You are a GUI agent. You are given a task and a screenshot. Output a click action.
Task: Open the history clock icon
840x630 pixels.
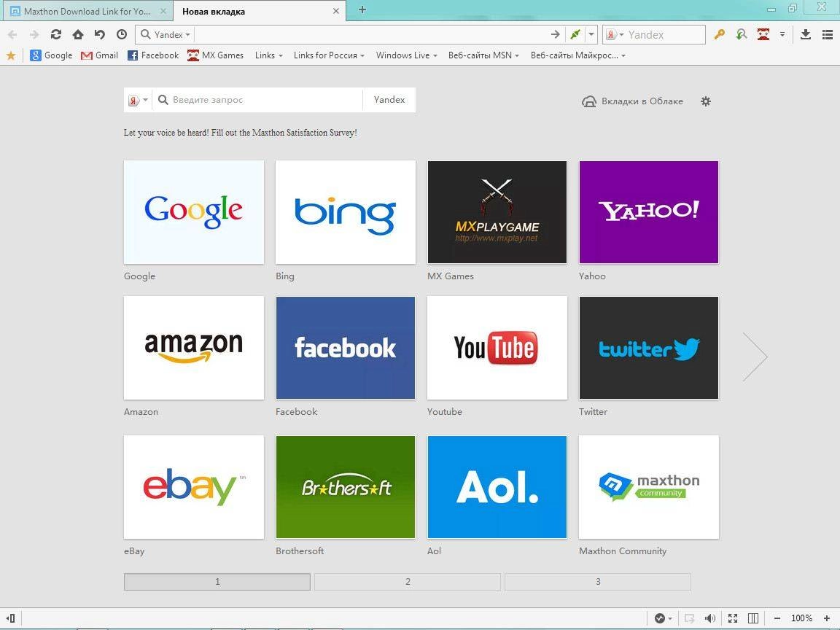click(x=122, y=35)
